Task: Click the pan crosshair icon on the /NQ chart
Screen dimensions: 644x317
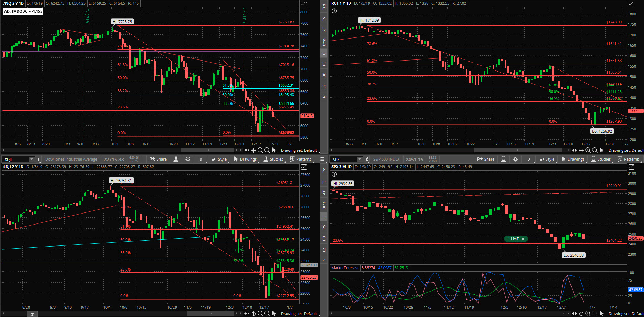Action: tap(253, 150)
